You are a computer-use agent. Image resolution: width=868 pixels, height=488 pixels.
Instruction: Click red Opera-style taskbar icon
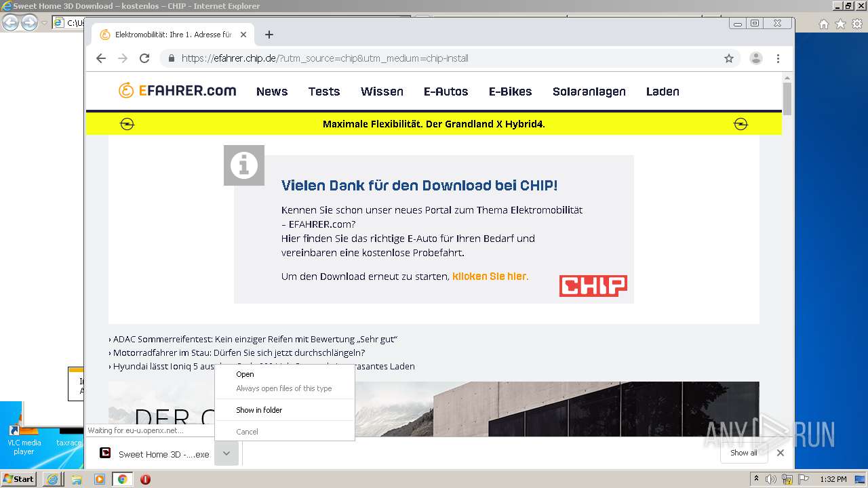(x=145, y=479)
